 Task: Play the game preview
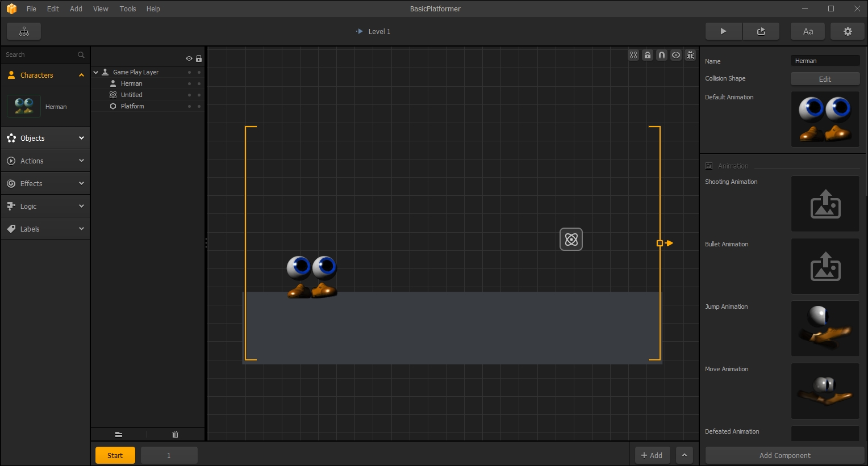(723, 31)
